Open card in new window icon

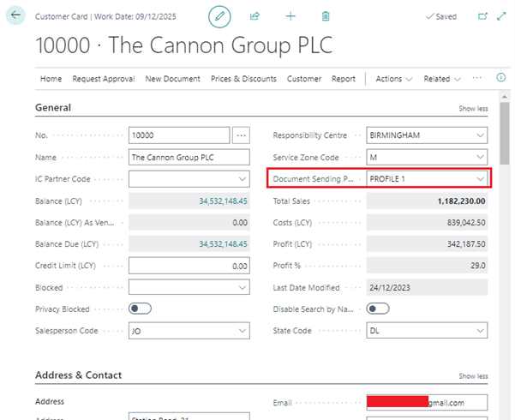[482, 16]
